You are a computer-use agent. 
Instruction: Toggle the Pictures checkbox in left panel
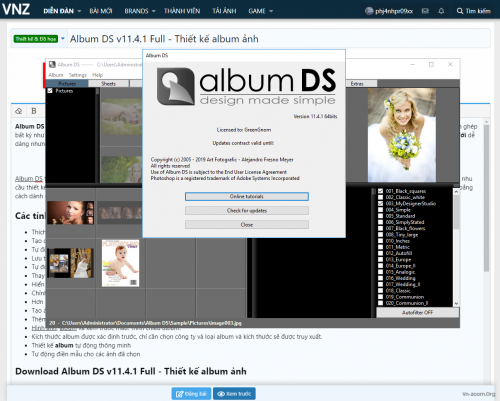pos(50,91)
